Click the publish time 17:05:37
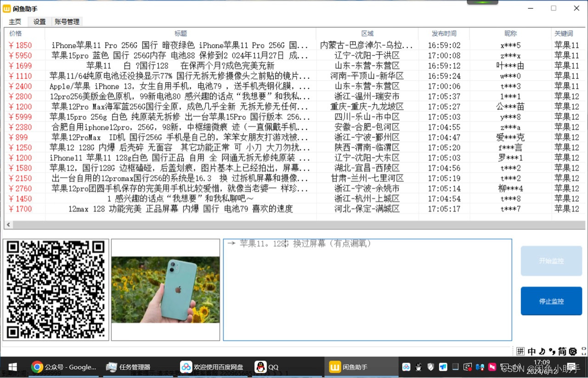This screenshot has width=588, height=378. point(444,96)
